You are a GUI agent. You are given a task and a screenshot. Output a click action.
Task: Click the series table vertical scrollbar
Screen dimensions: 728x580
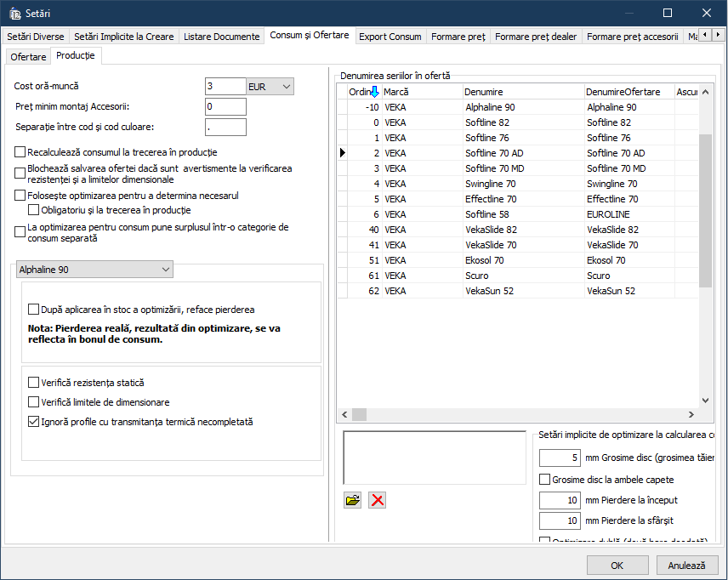pos(704,213)
